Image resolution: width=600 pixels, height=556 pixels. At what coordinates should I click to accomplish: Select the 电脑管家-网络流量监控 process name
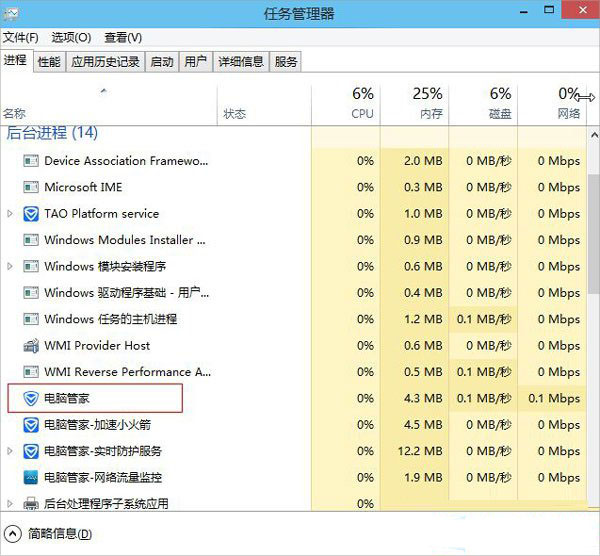point(103,478)
